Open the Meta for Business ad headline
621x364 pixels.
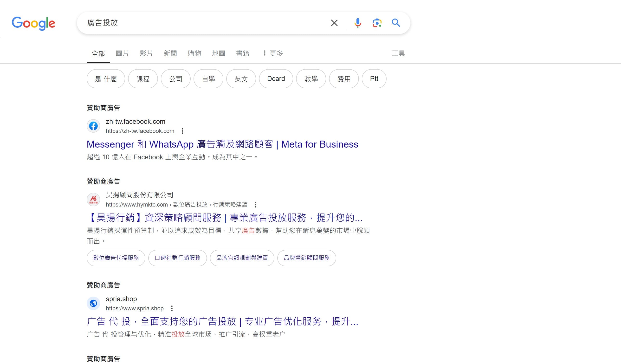222,144
